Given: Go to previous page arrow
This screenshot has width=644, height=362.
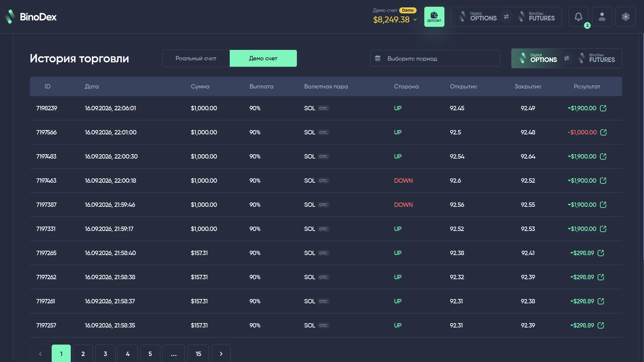Looking at the screenshot, I should pyautogui.click(x=40, y=354).
